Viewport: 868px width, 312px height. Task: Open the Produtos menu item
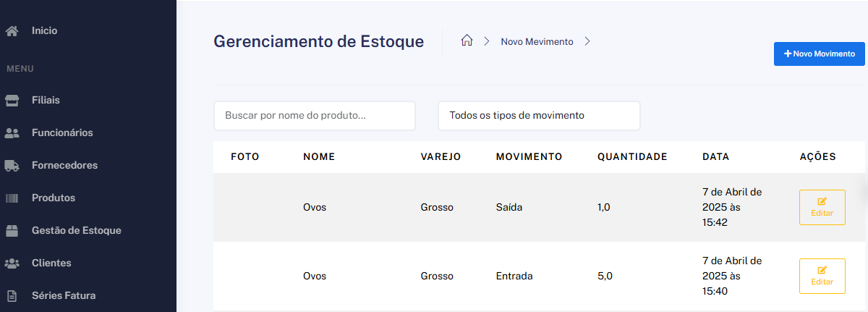[54, 198]
